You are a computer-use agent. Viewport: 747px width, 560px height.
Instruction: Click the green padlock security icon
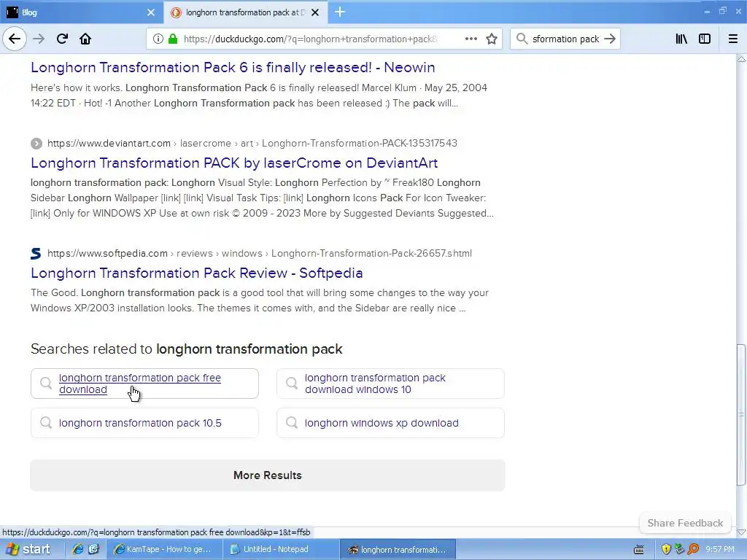pyautogui.click(x=173, y=39)
